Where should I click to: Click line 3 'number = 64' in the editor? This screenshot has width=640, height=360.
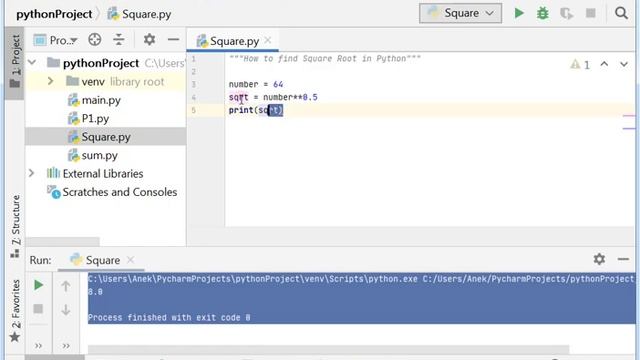tap(256, 84)
